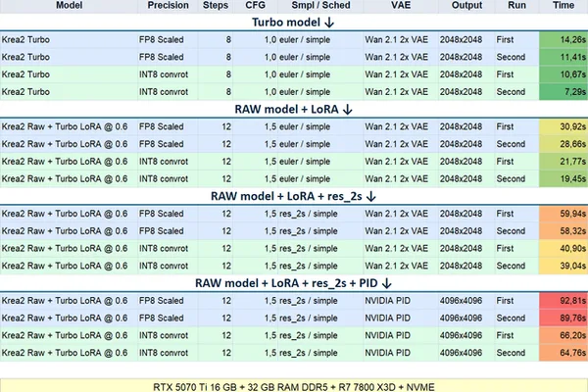This screenshot has width=588, height=392.
Task: Select 'INT8 convrot' in the 10,67s row
Action: (x=164, y=74)
